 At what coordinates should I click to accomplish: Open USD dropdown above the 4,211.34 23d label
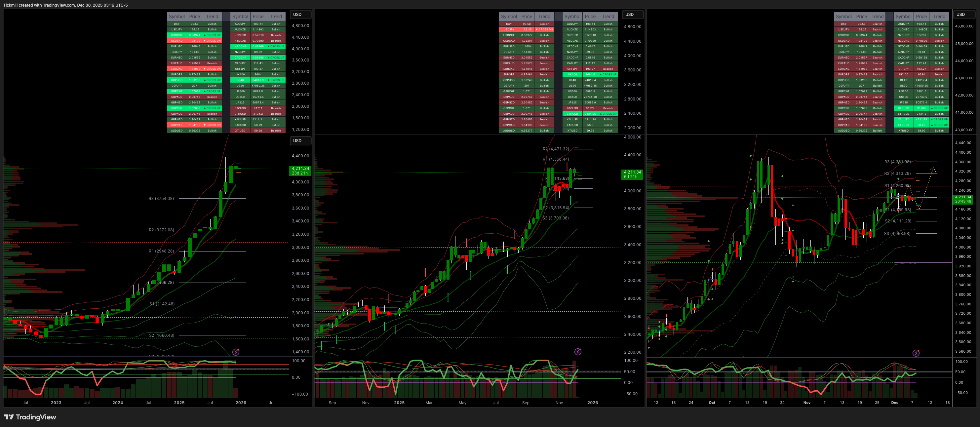click(300, 141)
